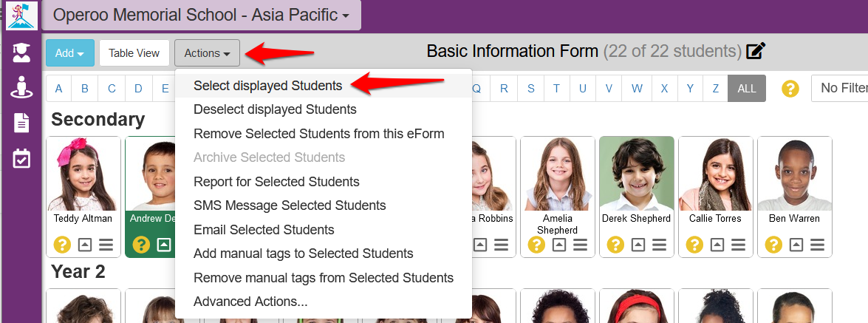The image size is (868, 323).
Task: Click the Year 2 group heading
Action: click(x=78, y=271)
